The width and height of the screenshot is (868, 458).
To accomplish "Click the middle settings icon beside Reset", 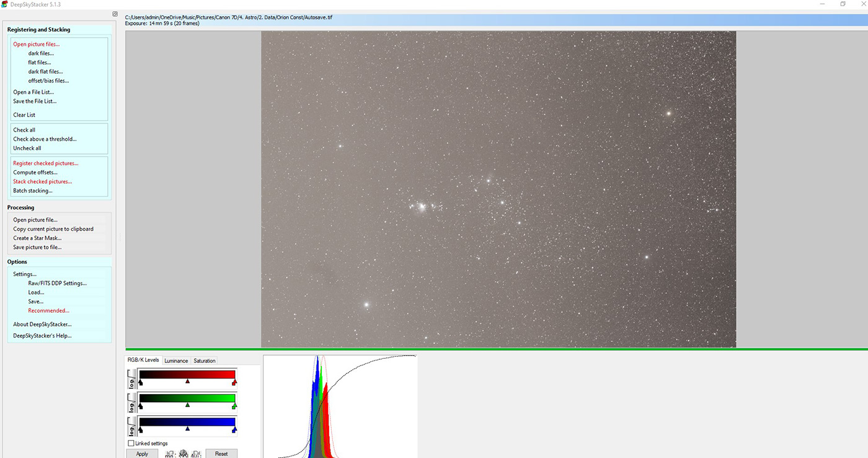I will 183,454.
